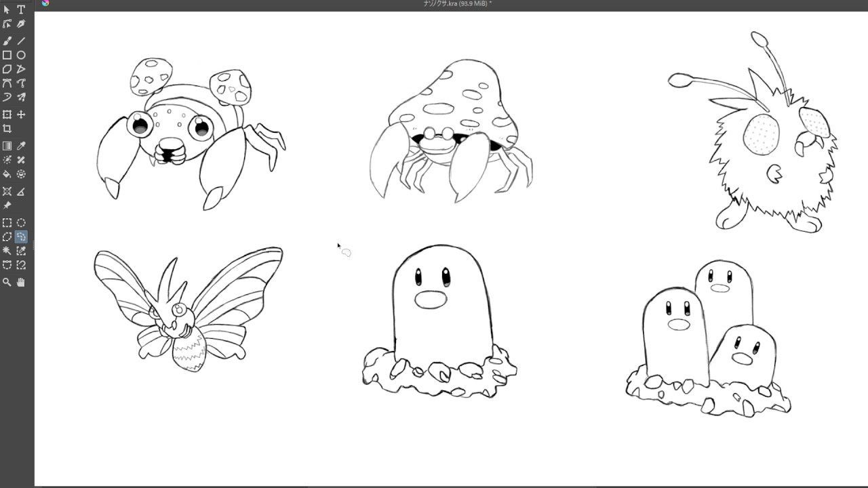The width and height of the screenshot is (868, 488).
Task: Select the Polyline tool
Action: point(21,69)
